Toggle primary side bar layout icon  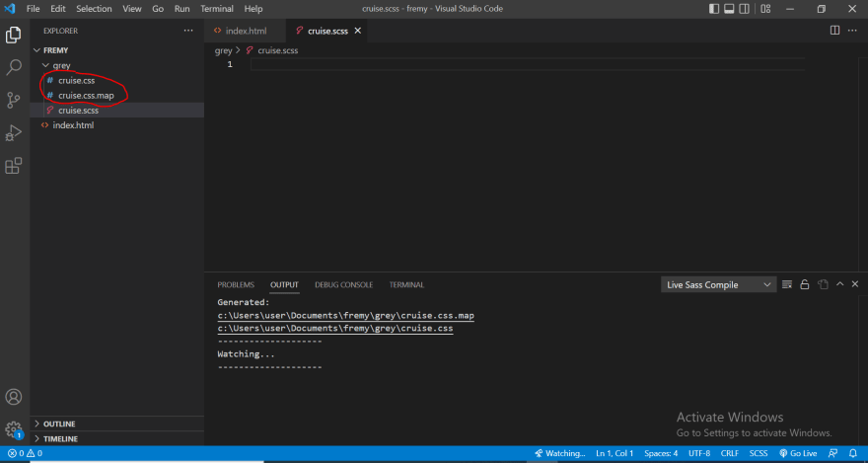[x=714, y=9]
